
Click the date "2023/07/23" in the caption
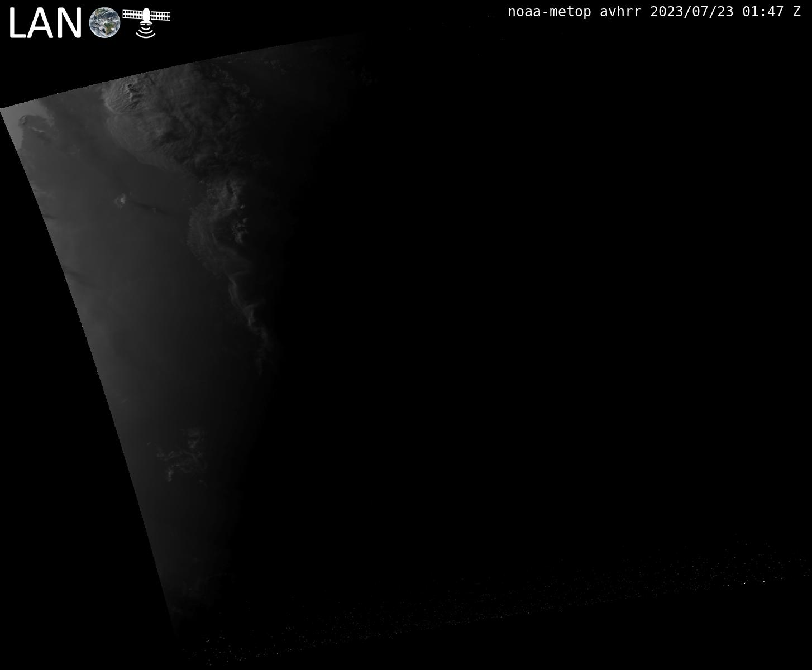pyautogui.click(x=692, y=12)
